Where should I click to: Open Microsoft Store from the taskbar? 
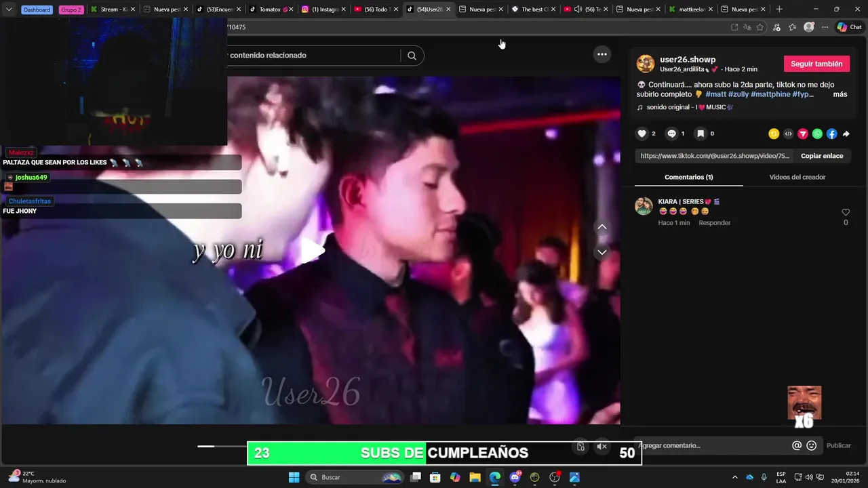click(x=435, y=477)
